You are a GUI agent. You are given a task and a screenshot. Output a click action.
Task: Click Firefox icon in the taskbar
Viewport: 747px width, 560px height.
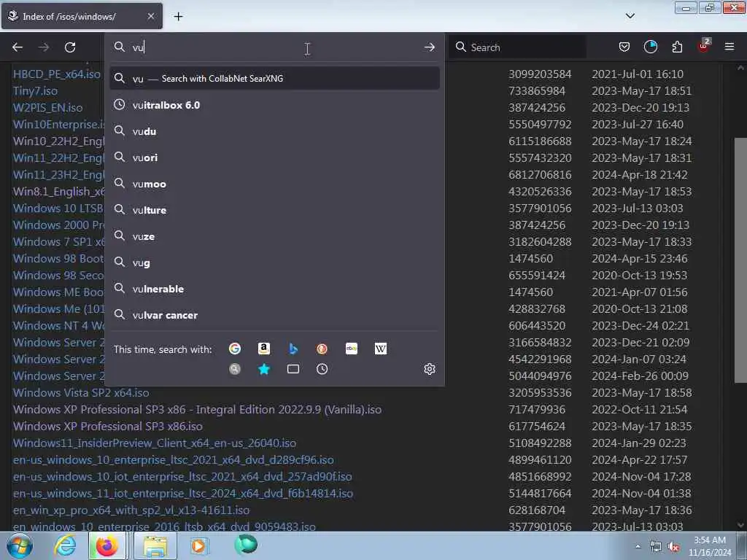point(107,545)
